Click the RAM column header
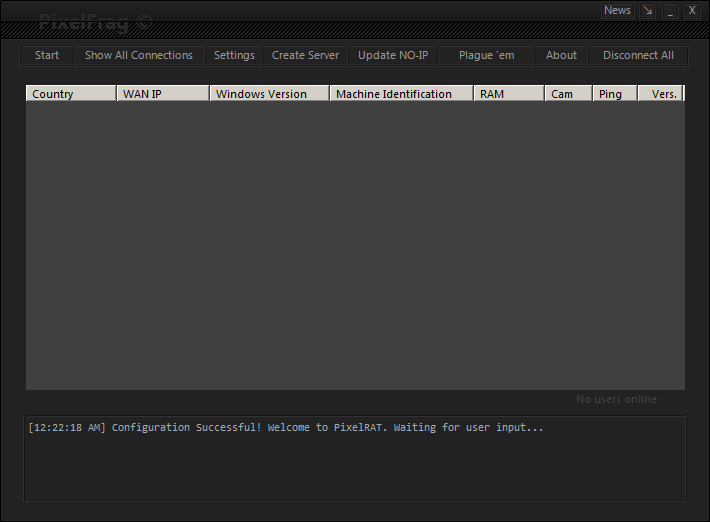Image resolution: width=710 pixels, height=522 pixels. (508, 94)
